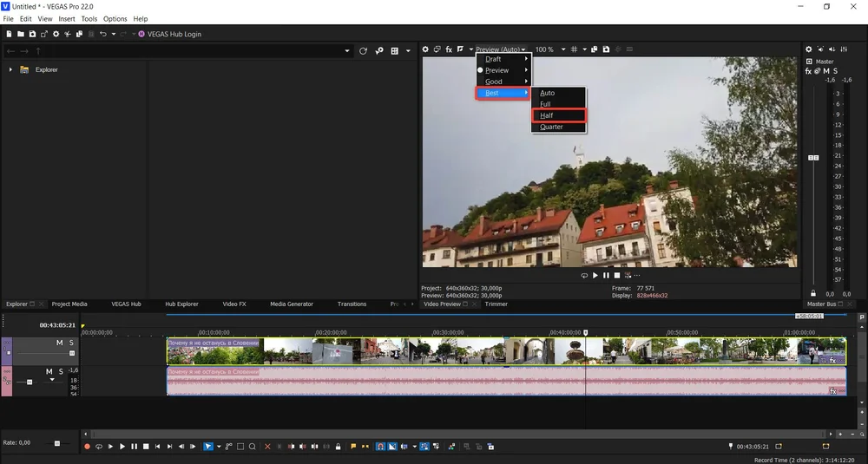Select Half in the Best submenu
Screen dimensions: 868x464
[547, 115]
